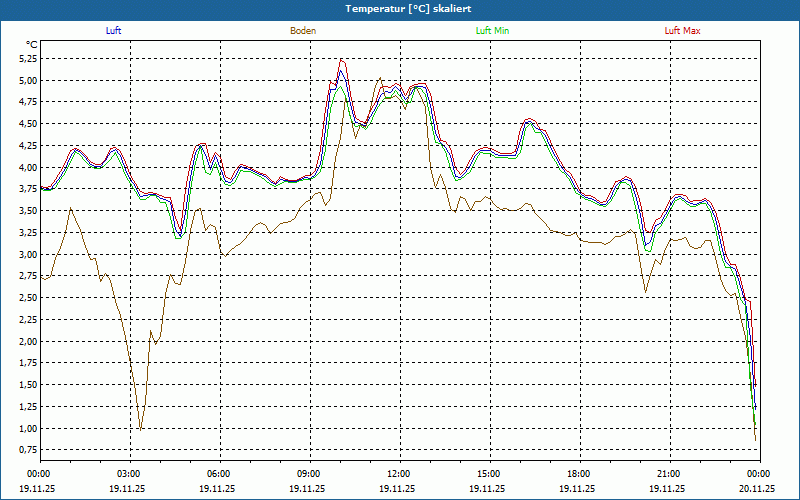Toggle the 'Luft Max' legend entry
Image resolution: width=800 pixels, height=500 pixels.
pyautogui.click(x=683, y=31)
